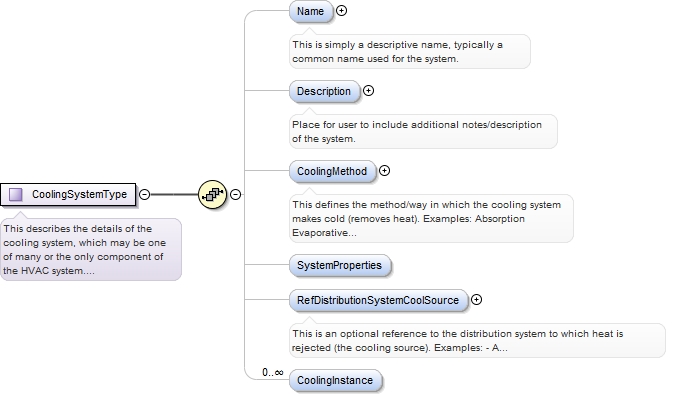Select the CoolingSystemType complex type box
This screenshot has width=673, height=396.
pos(68,194)
